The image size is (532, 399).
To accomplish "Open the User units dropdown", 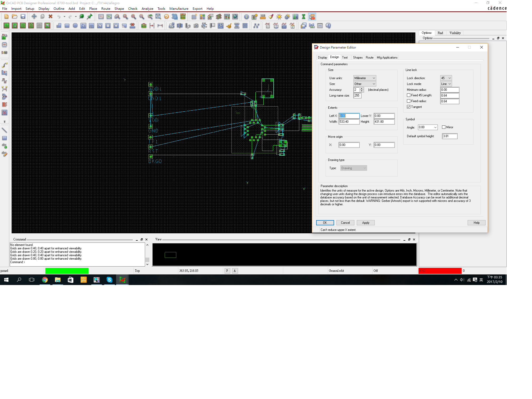I will (x=365, y=78).
